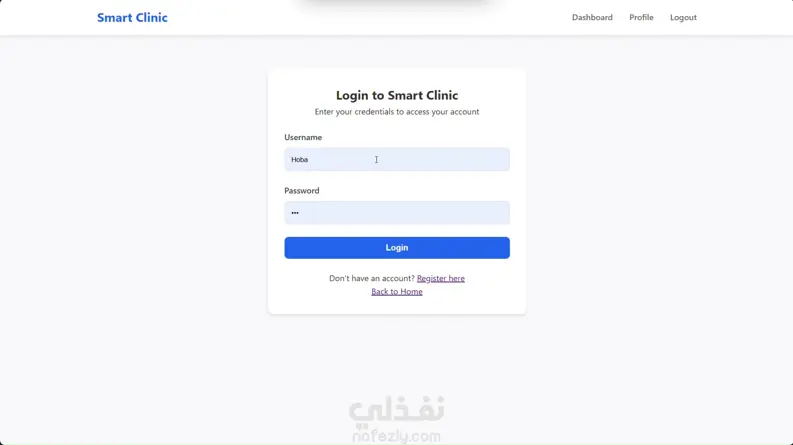The width and height of the screenshot is (793, 445).
Task: Click the Arabic nafezly watermark logo
Action: [396, 410]
